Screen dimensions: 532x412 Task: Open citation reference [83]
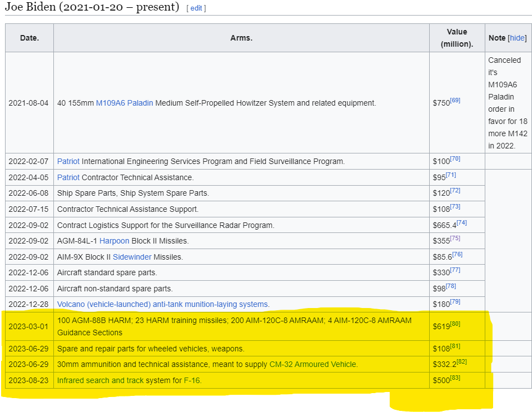coord(455,378)
